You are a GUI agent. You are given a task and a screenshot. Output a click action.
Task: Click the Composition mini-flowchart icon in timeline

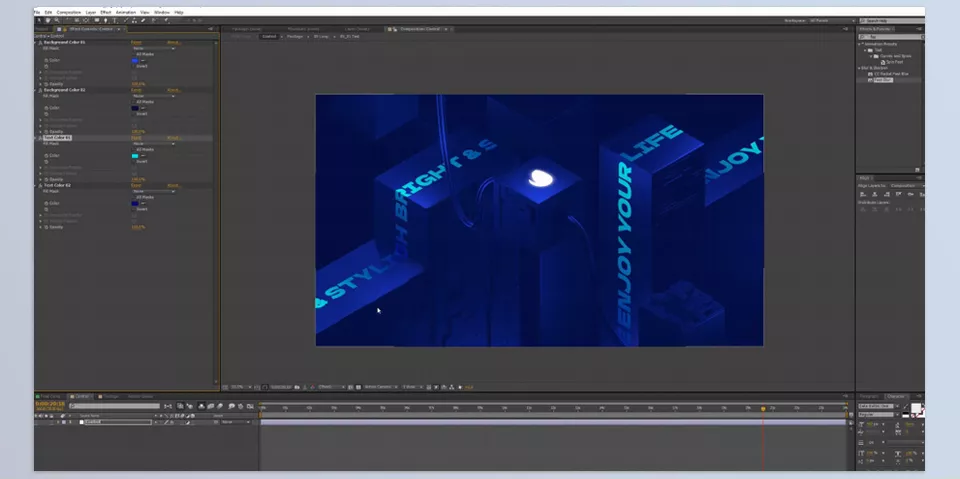tap(167, 406)
